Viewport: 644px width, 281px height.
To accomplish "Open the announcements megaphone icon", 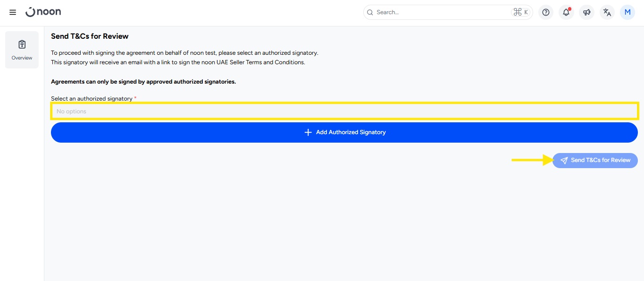I will click(x=586, y=12).
